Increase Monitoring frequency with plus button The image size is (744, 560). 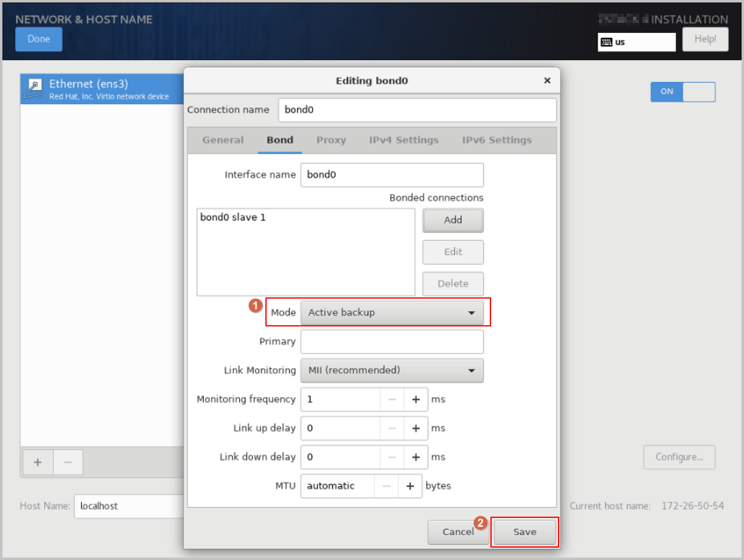click(x=415, y=400)
